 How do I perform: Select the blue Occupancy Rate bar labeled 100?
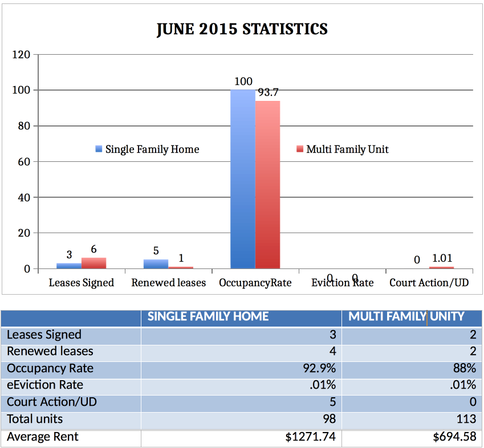pyautogui.click(x=243, y=180)
